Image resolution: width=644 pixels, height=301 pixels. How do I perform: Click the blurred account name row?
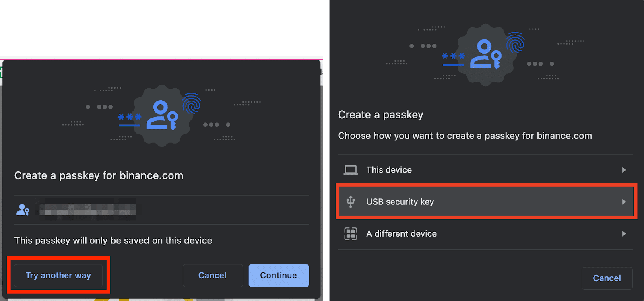(162, 210)
